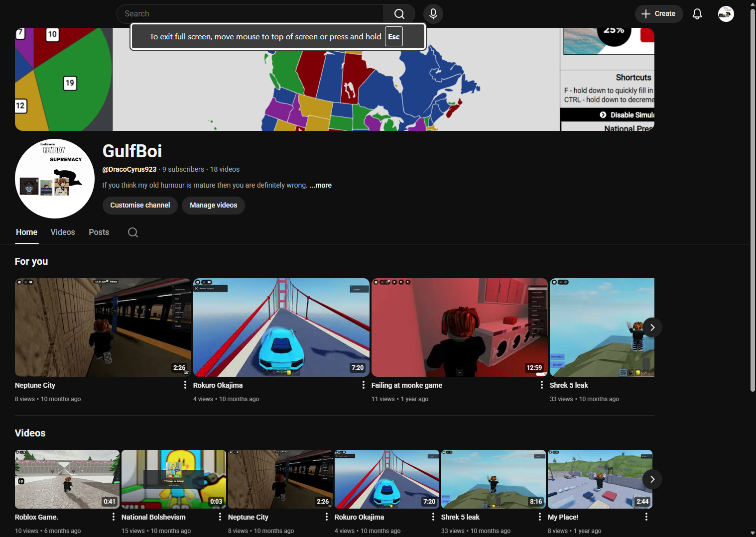This screenshot has width=756, height=537.
Task: Open three-dot menu for National Bolshevism video
Action: coord(220,517)
